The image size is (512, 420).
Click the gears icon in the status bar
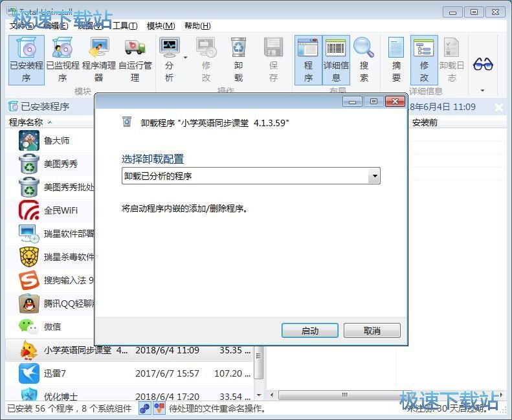click(144, 408)
